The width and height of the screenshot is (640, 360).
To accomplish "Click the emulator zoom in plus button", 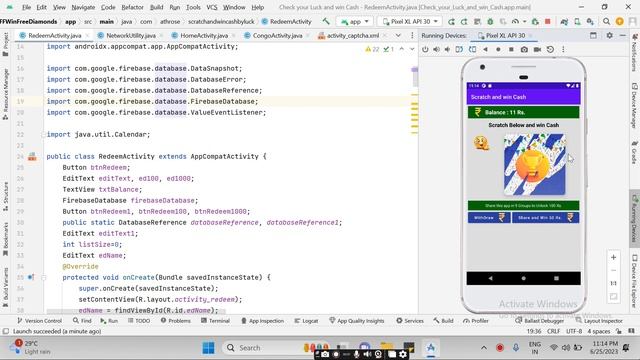I will tap(613, 258).
